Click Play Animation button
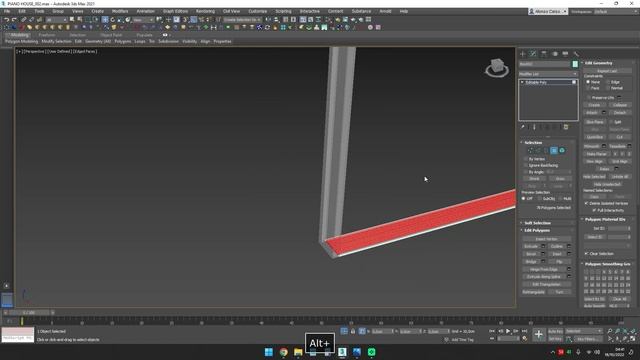 [508, 331]
